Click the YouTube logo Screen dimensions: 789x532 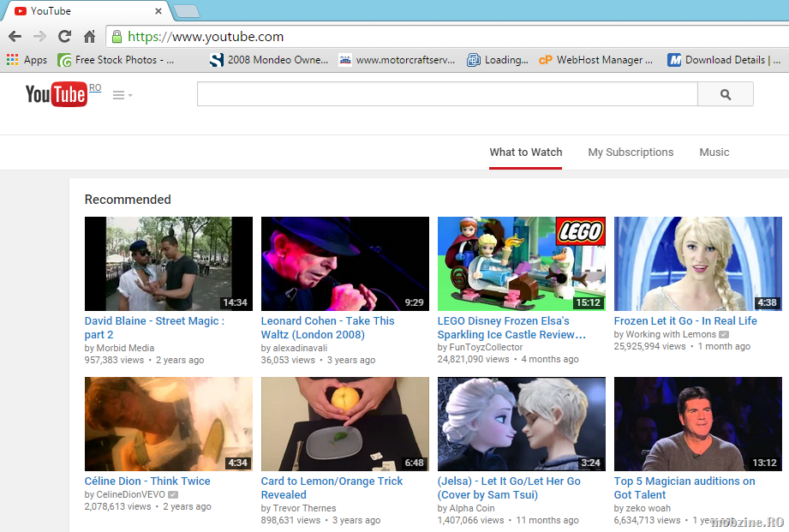pyautogui.click(x=56, y=94)
